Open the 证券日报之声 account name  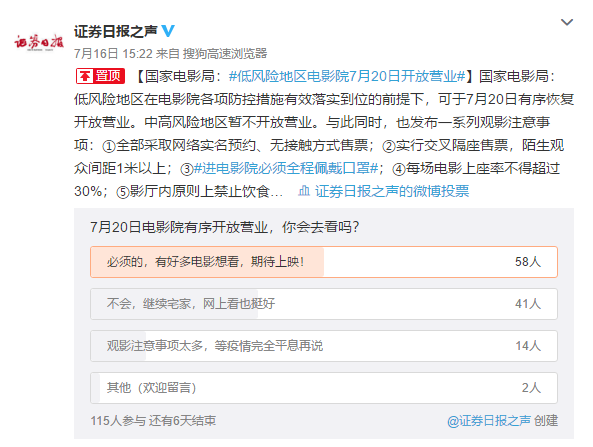[116, 31]
